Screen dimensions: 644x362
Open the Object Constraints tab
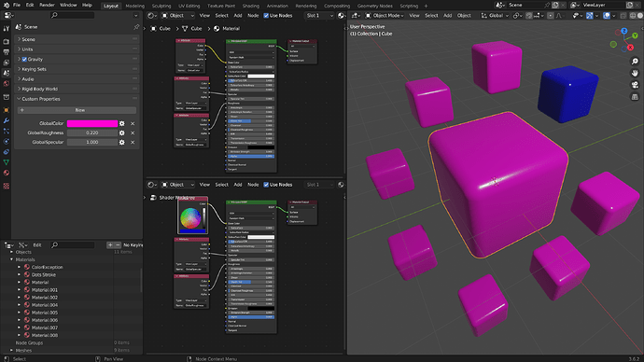[x=7, y=152]
